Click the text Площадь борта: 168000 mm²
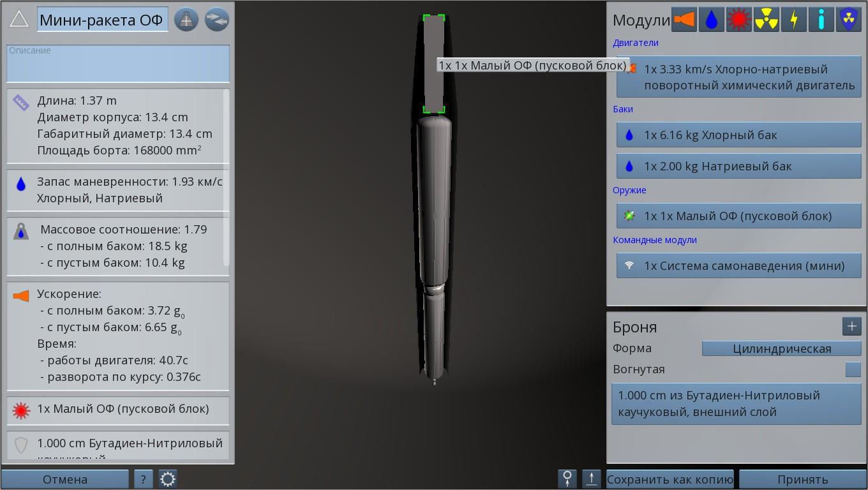This screenshot has height=490, width=868. click(x=119, y=151)
